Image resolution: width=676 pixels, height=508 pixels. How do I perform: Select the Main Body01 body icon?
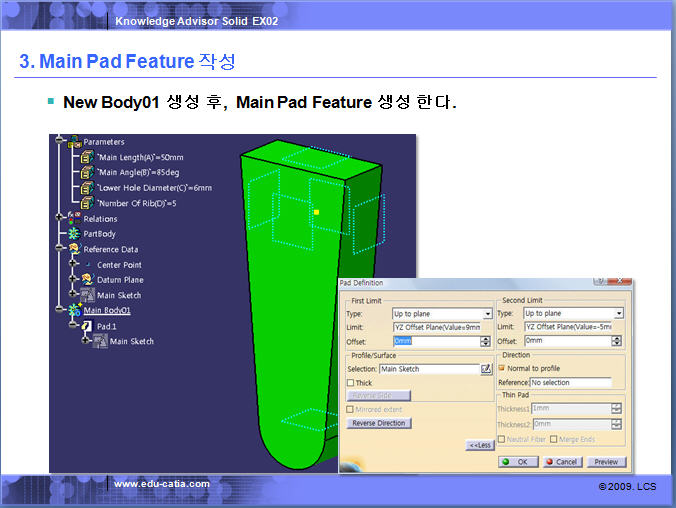(73, 310)
